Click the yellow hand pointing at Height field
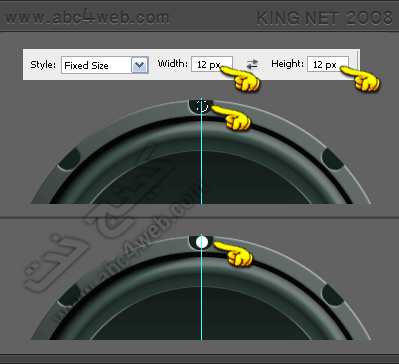The height and width of the screenshot is (364, 399). (361, 78)
